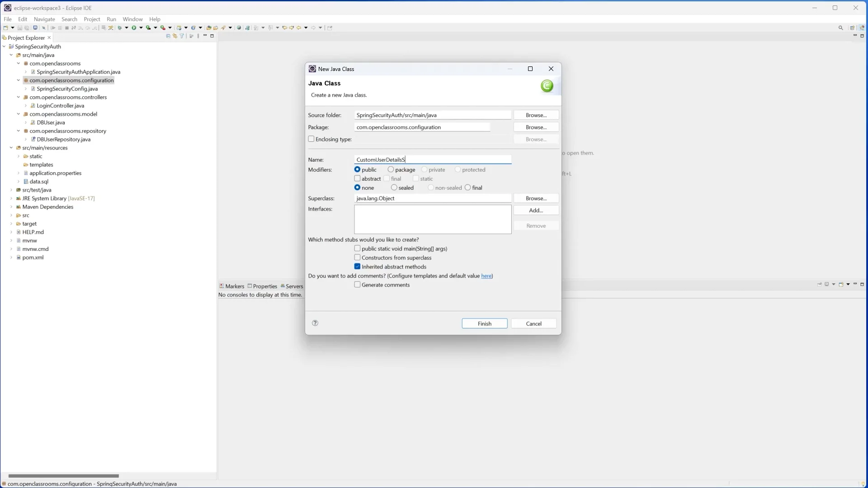Switch to the Markers tab
868x488 pixels.
(234, 286)
